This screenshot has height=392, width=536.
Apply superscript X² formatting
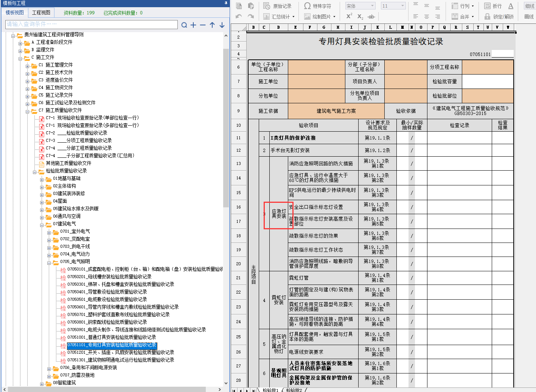click(349, 16)
